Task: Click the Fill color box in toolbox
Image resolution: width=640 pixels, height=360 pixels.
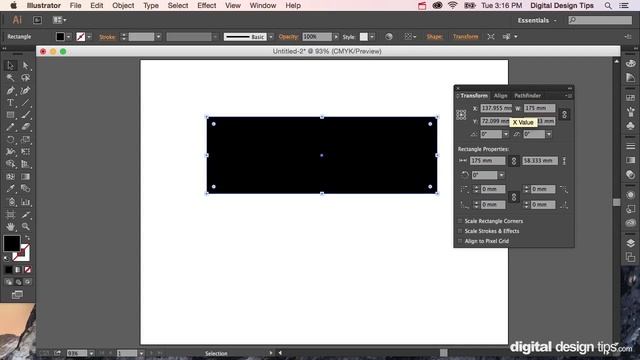Action: click(x=11, y=243)
